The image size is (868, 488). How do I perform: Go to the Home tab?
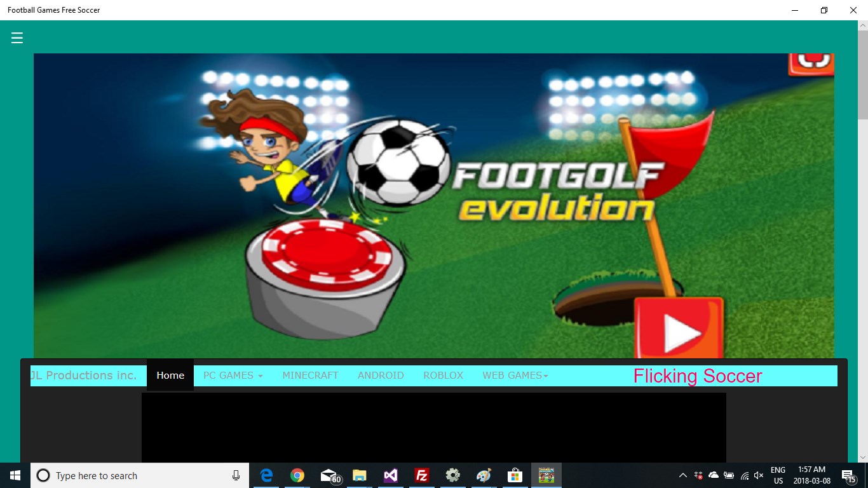tap(170, 375)
